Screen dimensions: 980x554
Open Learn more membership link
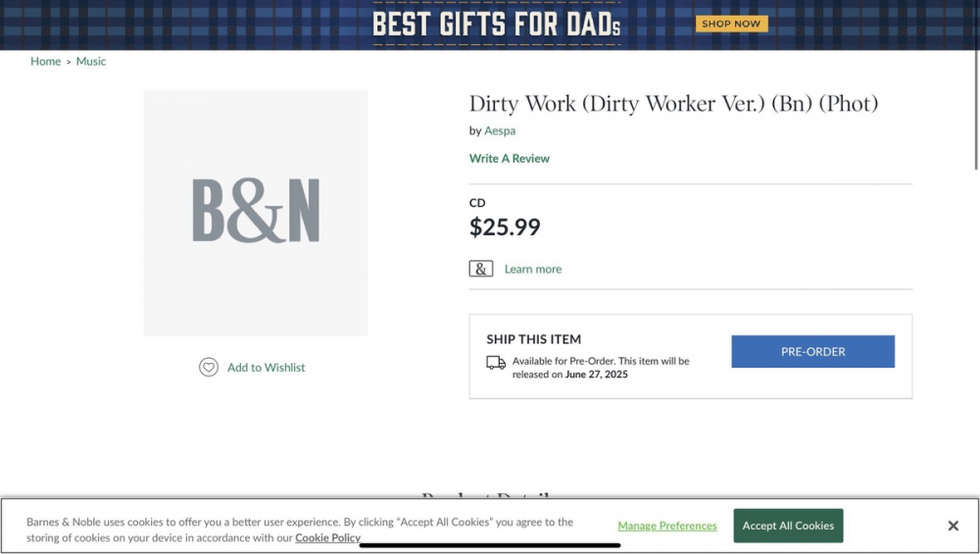point(533,269)
